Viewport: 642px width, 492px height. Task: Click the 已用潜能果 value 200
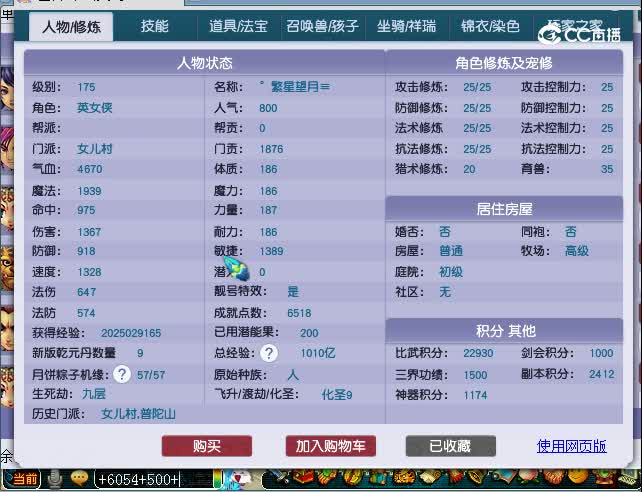point(309,333)
